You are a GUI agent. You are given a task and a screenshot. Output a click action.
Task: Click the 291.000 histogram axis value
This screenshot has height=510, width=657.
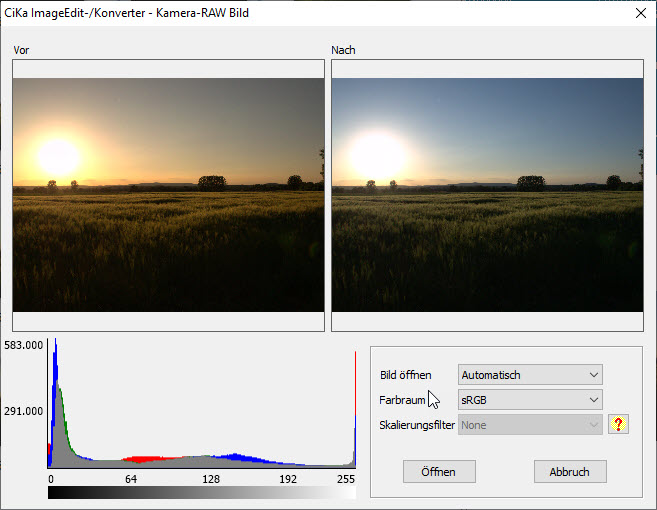click(x=23, y=411)
